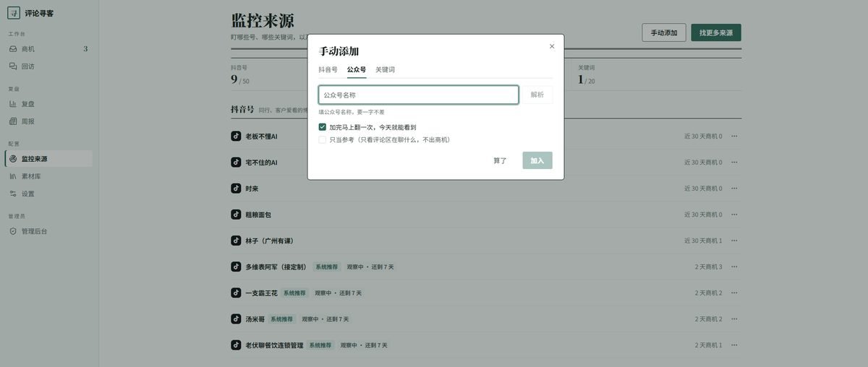Click the 商机 badge count 3
Image resolution: width=868 pixels, height=367 pixels.
coord(85,49)
